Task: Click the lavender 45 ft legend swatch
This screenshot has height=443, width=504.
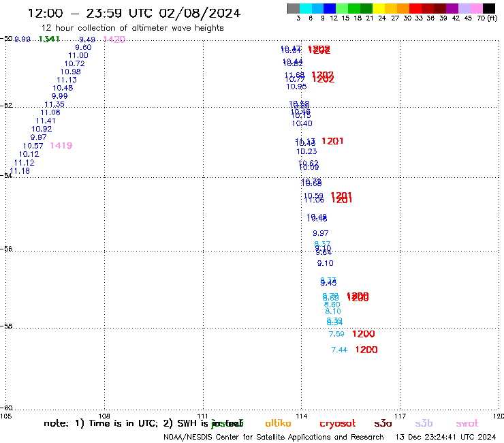Action: click(464, 8)
